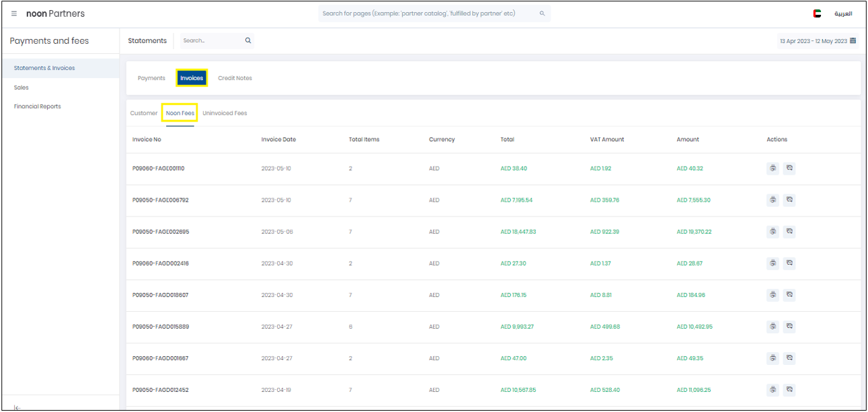Click the magnifier icon in Statements search
The width and height of the screenshot is (868, 412).
pos(248,41)
